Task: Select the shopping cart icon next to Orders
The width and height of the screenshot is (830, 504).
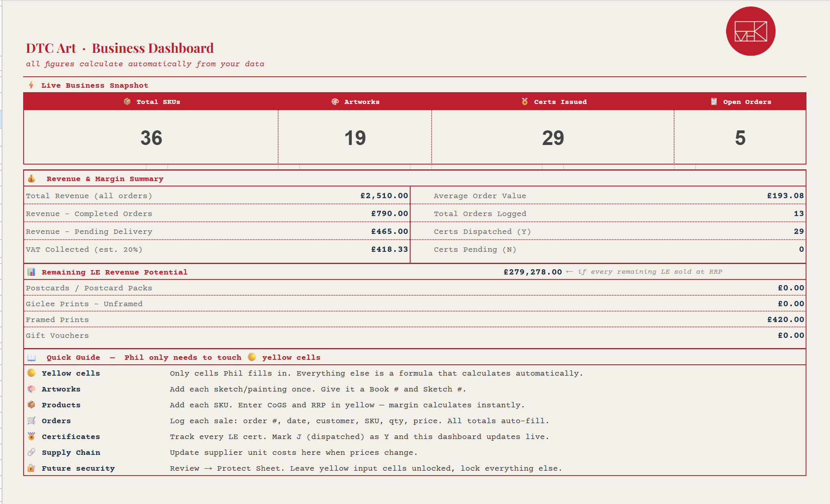Action: pyautogui.click(x=32, y=421)
